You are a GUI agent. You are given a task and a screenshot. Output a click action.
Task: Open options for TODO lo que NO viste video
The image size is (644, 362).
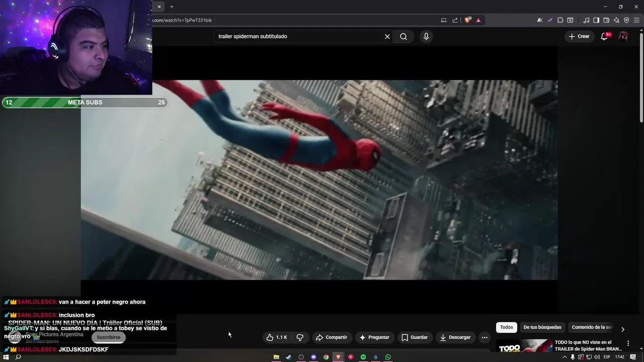coord(628,343)
